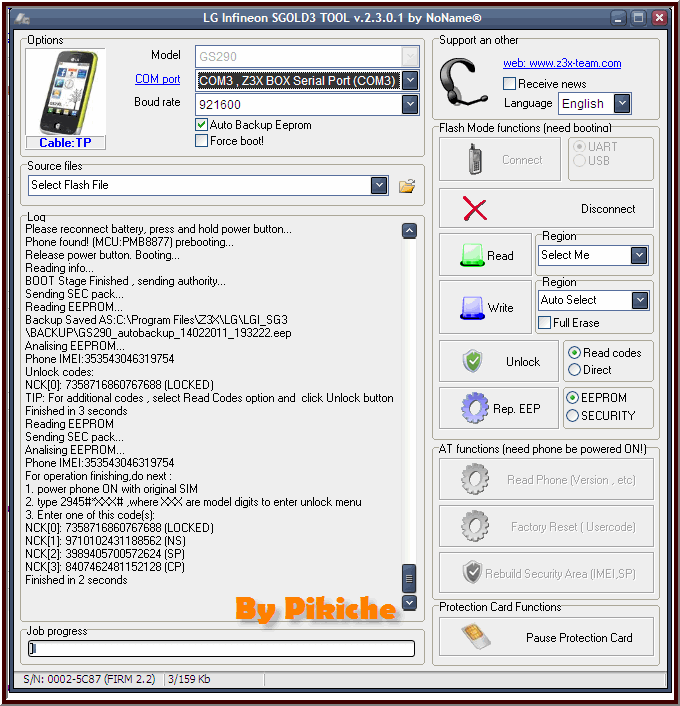
Task: Click the blue gear Rep. EEP icon
Action: pos(475,408)
